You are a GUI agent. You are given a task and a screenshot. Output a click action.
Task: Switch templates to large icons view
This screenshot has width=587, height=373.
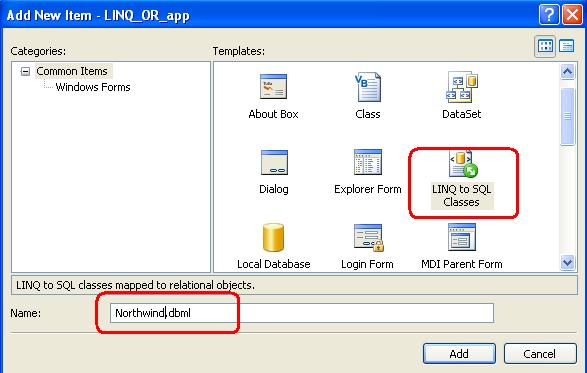click(545, 46)
